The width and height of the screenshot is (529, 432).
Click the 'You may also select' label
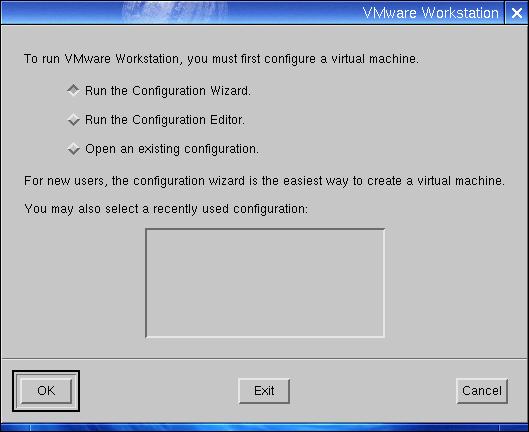click(166, 209)
